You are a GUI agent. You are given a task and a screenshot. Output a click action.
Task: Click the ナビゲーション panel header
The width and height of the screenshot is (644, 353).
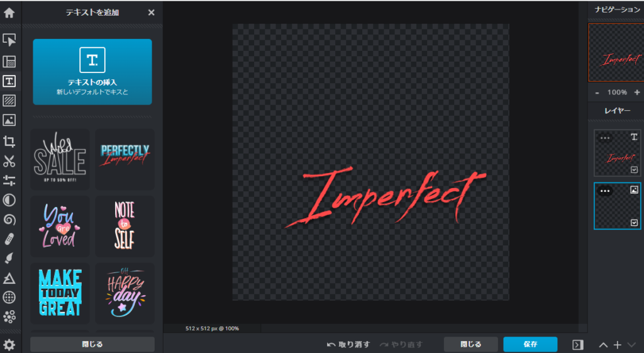coord(616,9)
